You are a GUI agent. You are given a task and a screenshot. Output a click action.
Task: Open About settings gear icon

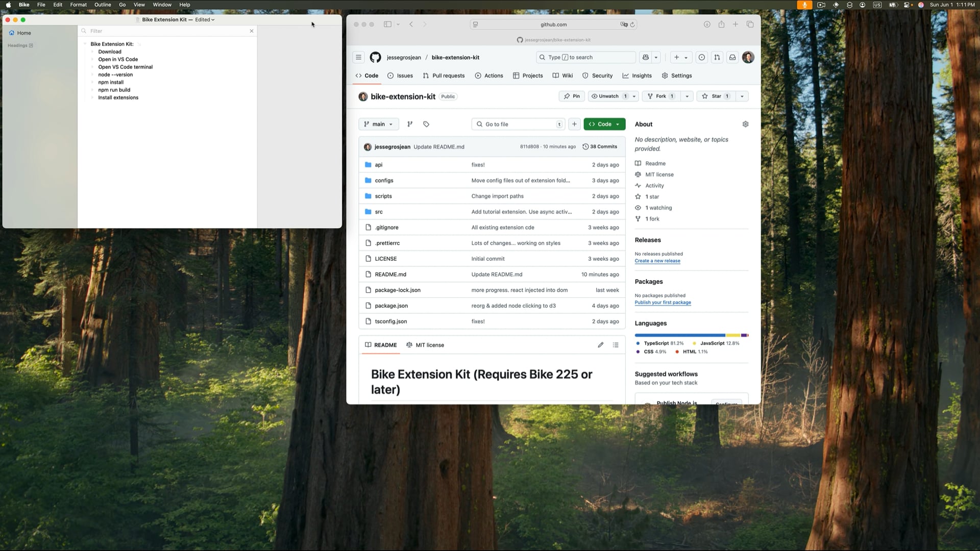745,124
